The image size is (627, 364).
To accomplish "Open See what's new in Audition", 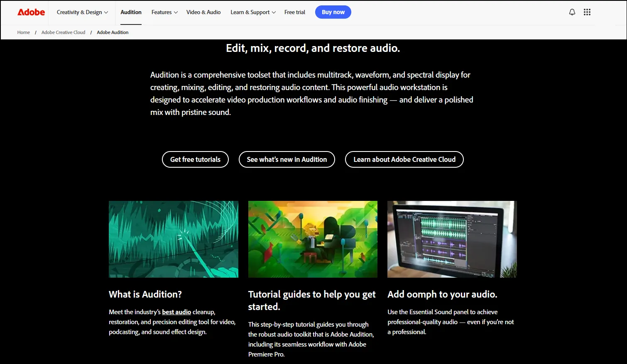I will tap(287, 159).
